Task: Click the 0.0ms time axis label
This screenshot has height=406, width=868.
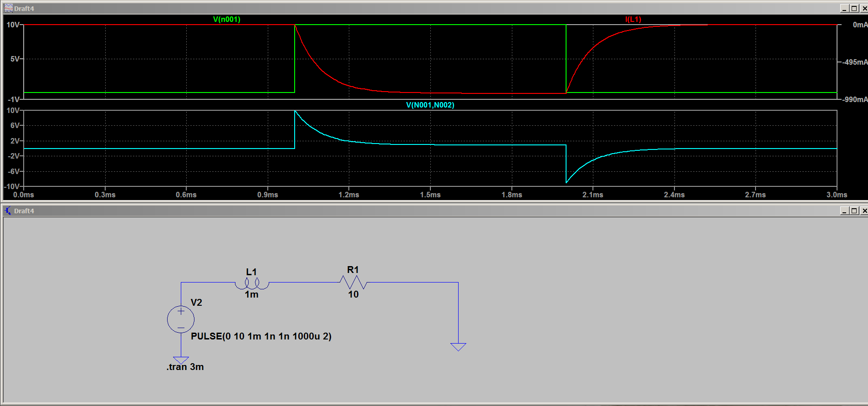Action: (24, 195)
